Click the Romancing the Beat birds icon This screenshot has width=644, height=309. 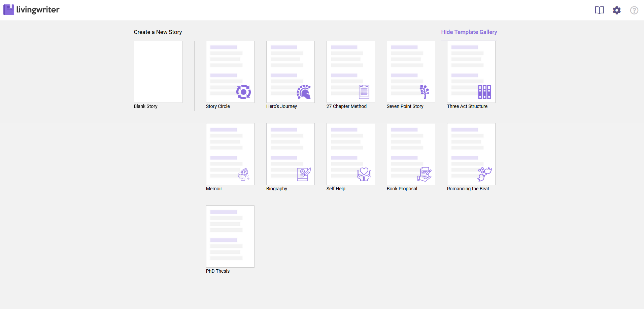coord(484,174)
